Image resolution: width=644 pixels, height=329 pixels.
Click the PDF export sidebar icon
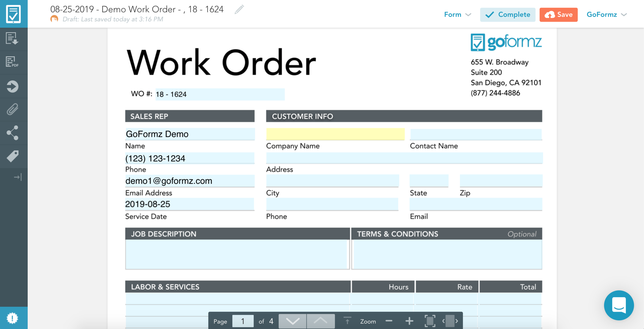coord(12,62)
